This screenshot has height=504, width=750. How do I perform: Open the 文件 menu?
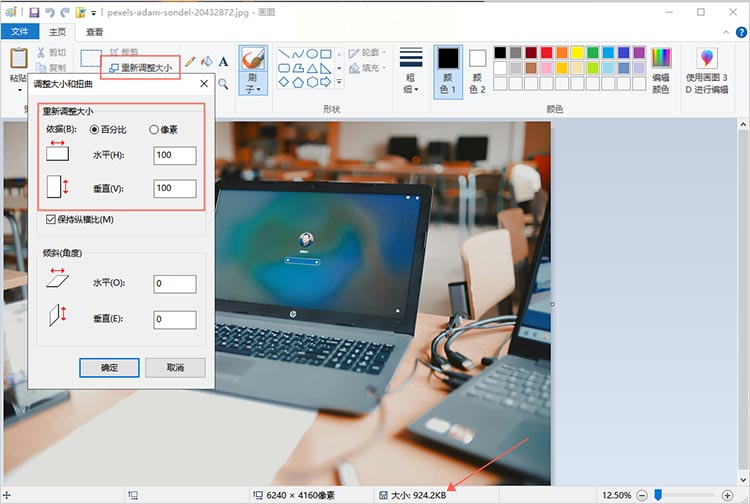pos(20,32)
